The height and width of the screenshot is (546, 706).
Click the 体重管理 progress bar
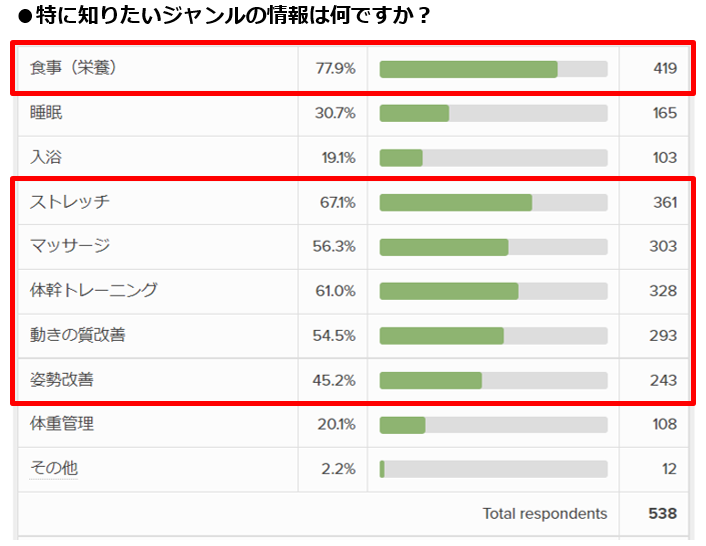click(493, 424)
